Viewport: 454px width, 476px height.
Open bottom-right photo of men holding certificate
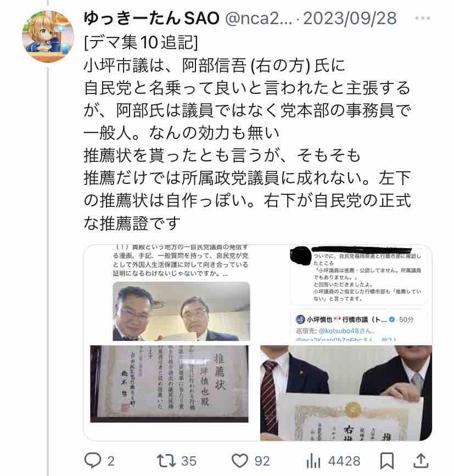pyautogui.click(x=346, y=392)
